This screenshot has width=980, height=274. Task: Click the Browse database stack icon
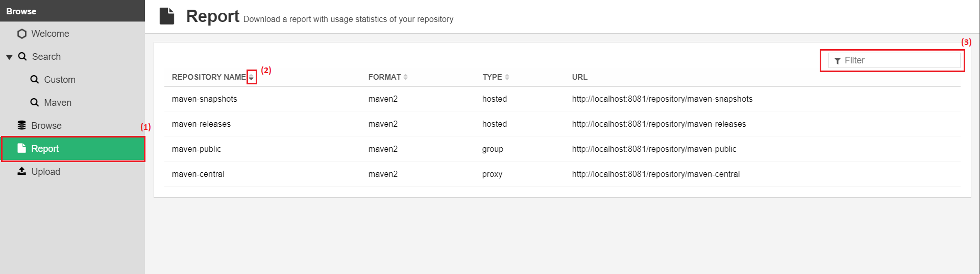click(x=21, y=125)
